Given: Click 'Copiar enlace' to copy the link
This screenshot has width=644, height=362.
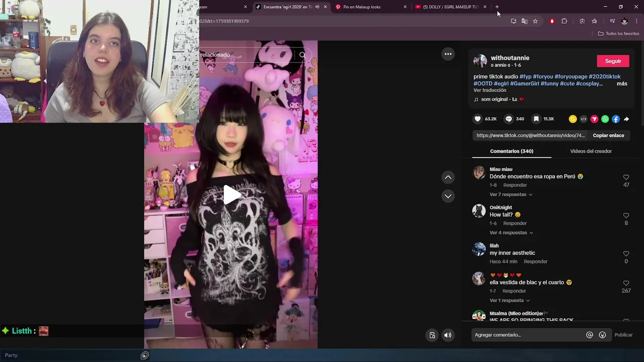Looking at the screenshot, I should pyautogui.click(x=608, y=136).
